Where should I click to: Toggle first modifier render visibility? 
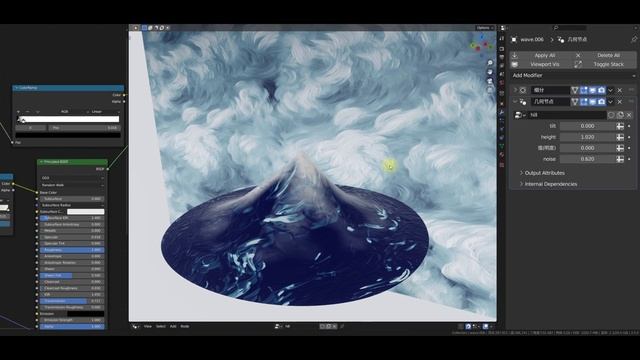602,90
